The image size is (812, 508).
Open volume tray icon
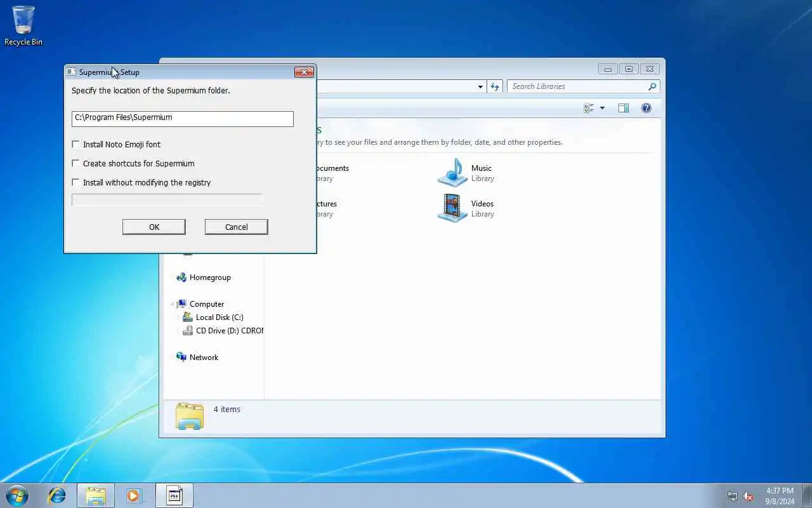749,497
